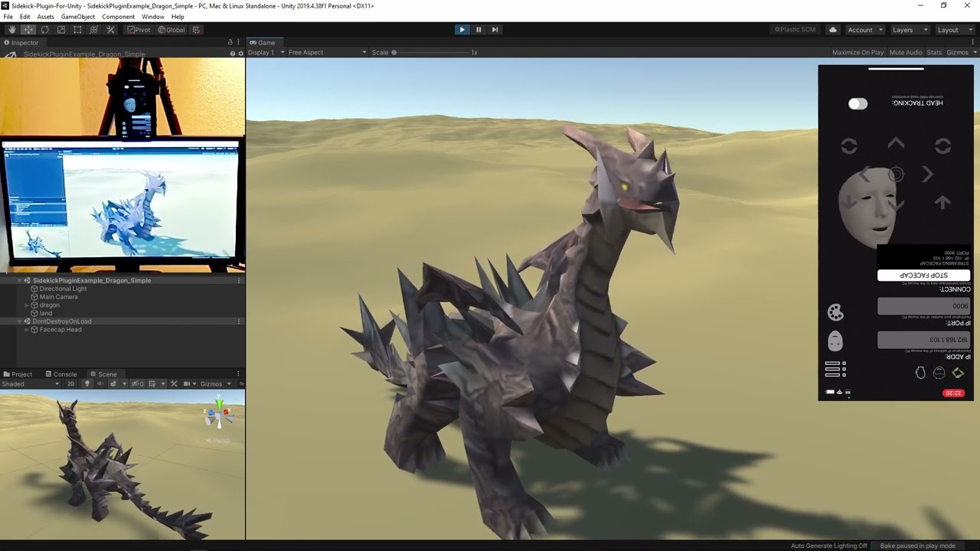
Task: Select the Move tool
Action: pos(28,30)
